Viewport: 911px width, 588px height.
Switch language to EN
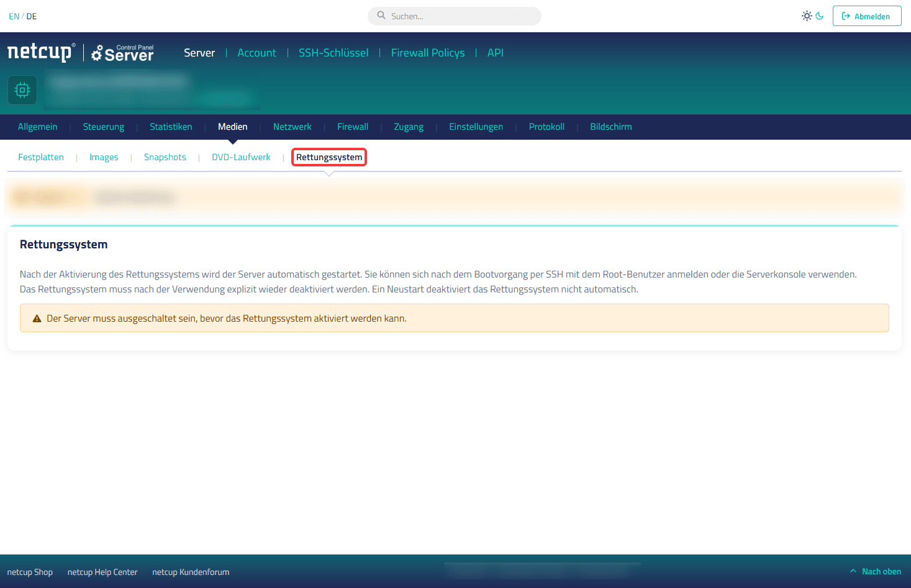coord(14,16)
